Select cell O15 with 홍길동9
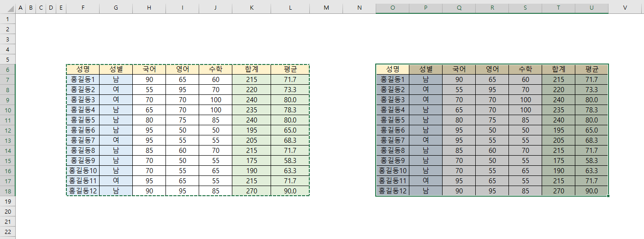 392,160
